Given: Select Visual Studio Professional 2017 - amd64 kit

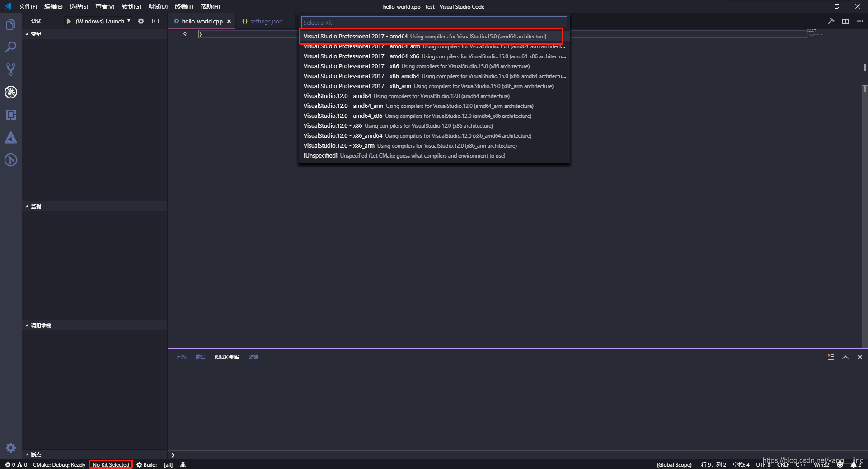Looking at the screenshot, I should coord(434,36).
